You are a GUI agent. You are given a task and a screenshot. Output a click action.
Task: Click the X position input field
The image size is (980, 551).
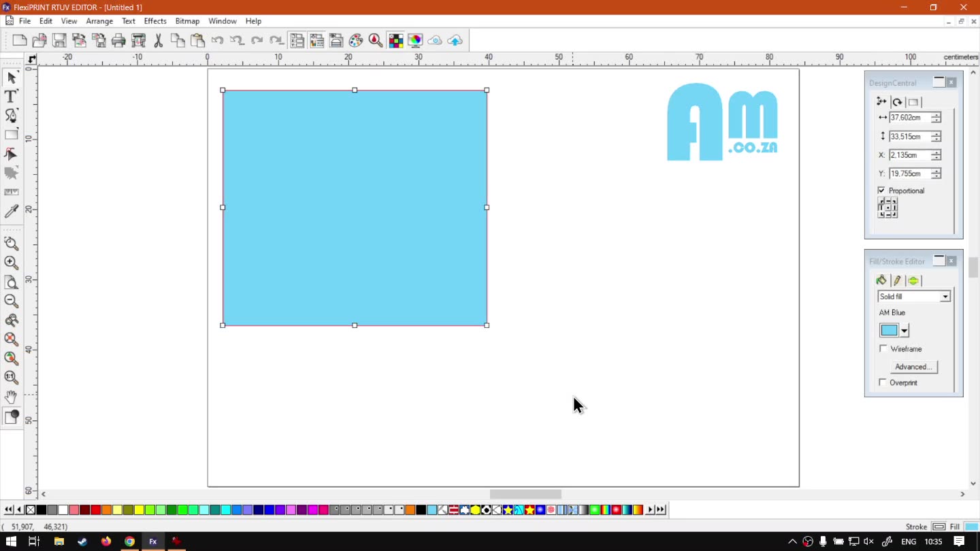(909, 155)
